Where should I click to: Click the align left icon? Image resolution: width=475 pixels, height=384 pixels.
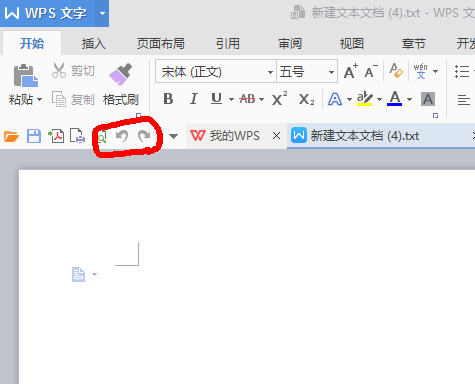[463, 99]
